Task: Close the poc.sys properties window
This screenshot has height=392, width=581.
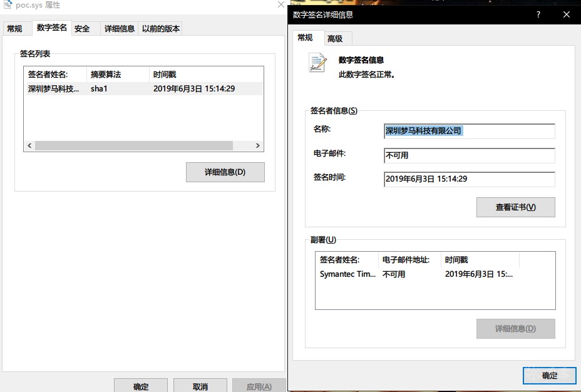Action: click(x=281, y=4)
